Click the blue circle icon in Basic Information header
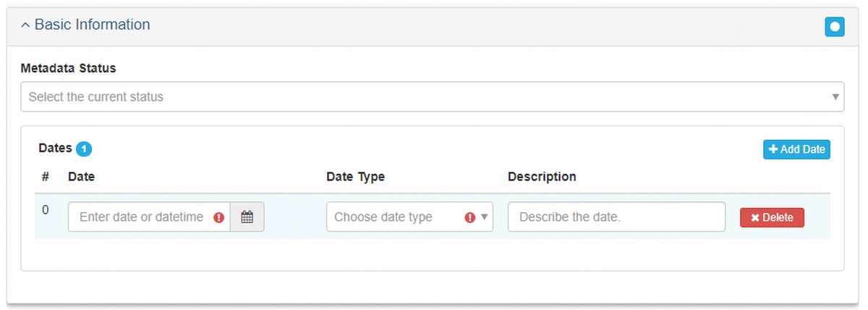 [x=835, y=27]
